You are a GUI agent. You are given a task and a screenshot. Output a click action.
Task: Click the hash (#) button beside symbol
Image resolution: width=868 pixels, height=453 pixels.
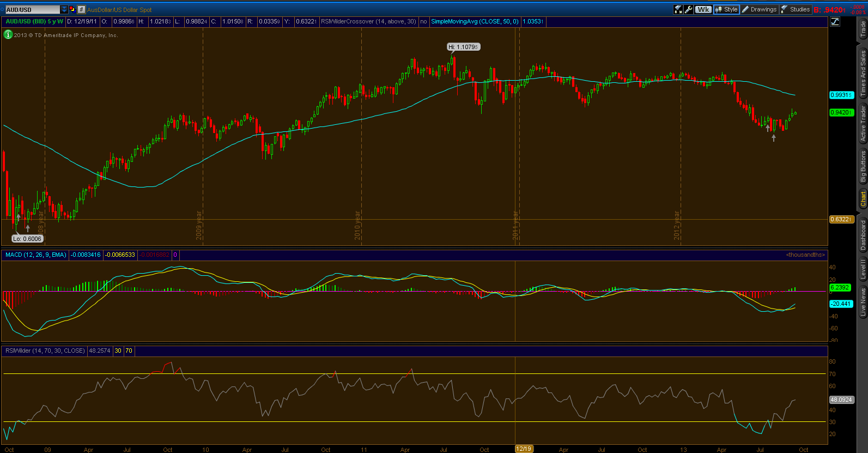pyautogui.click(x=81, y=9)
